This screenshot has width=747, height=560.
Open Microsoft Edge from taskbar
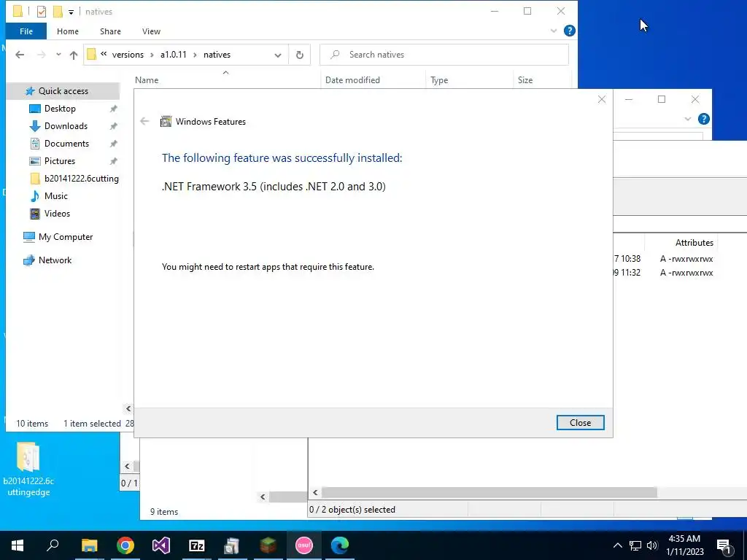pyautogui.click(x=340, y=545)
